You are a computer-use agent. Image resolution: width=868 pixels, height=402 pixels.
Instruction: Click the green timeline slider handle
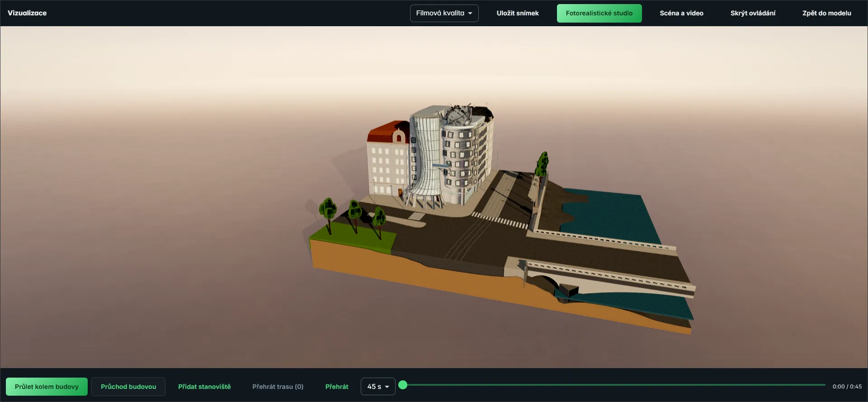(403, 385)
